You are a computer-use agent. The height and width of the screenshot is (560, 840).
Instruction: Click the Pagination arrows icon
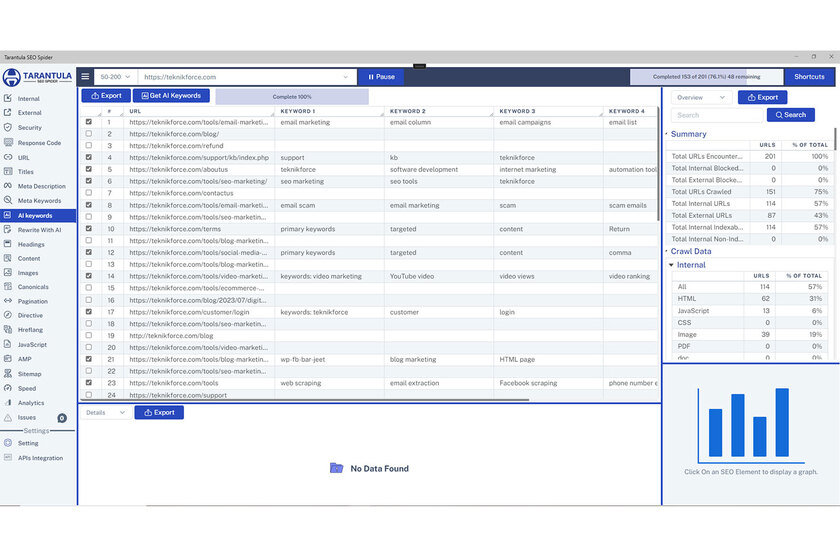pos(8,301)
